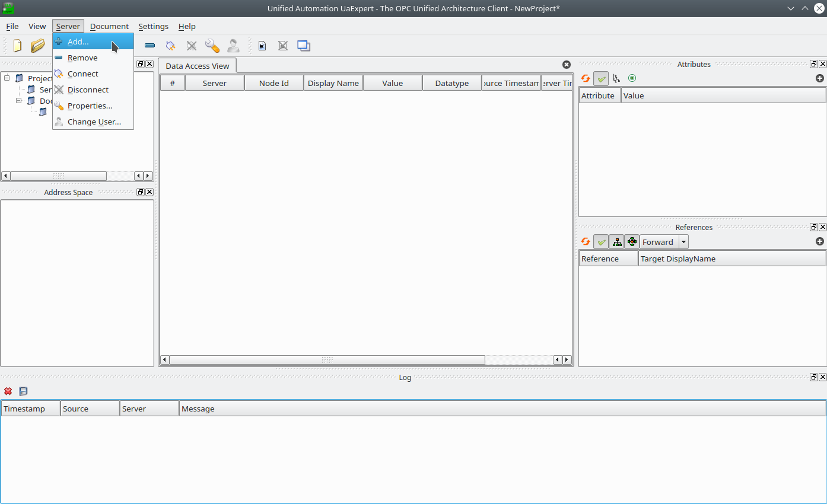Click the save log floppy disk icon

(x=23, y=391)
